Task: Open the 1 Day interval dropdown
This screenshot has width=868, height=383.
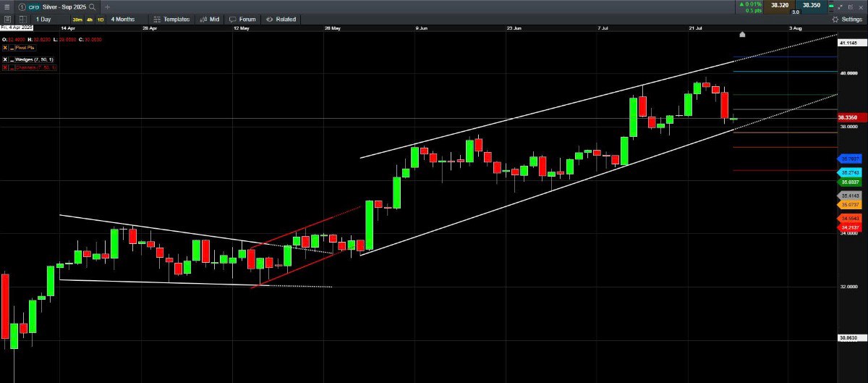Action: (x=44, y=20)
